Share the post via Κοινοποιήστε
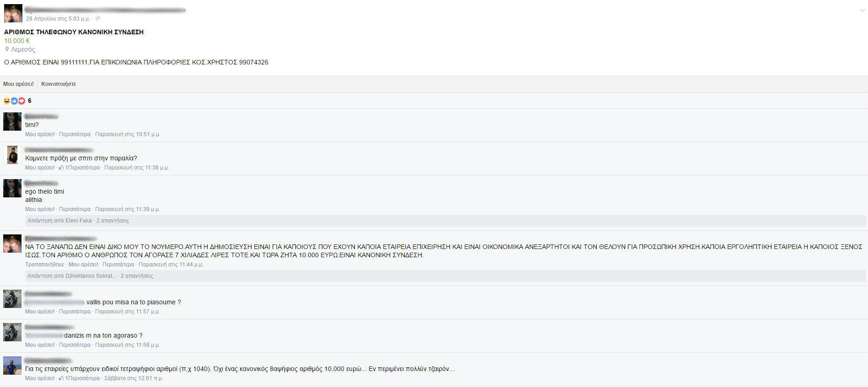Screen dimensions: 868x387 point(59,84)
